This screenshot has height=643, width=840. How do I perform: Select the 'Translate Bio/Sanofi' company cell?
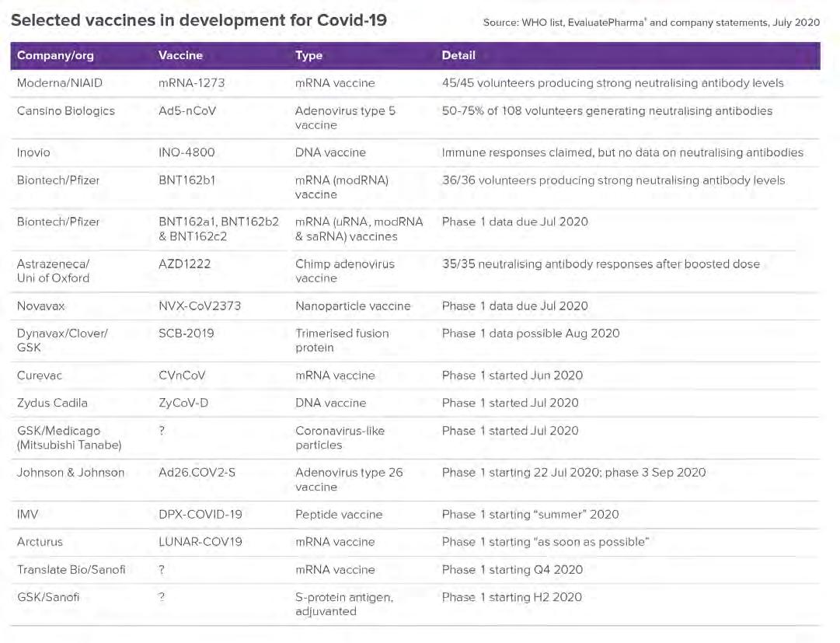71,570
